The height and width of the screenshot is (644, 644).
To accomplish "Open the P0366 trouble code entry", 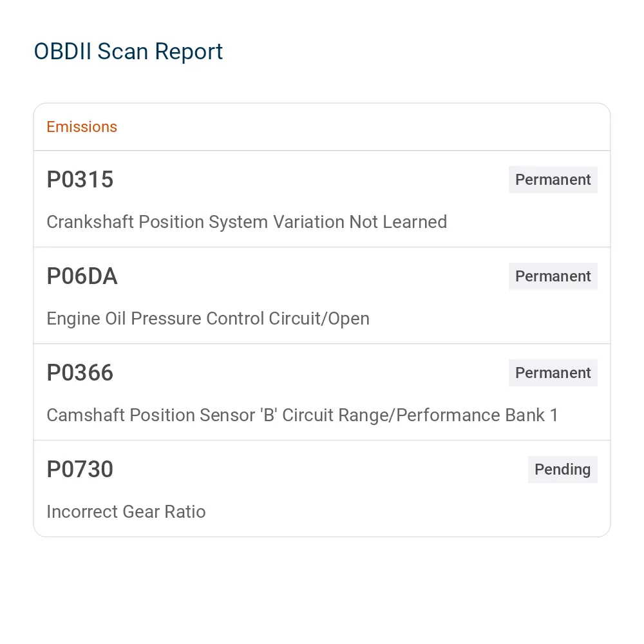I will (322, 392).
